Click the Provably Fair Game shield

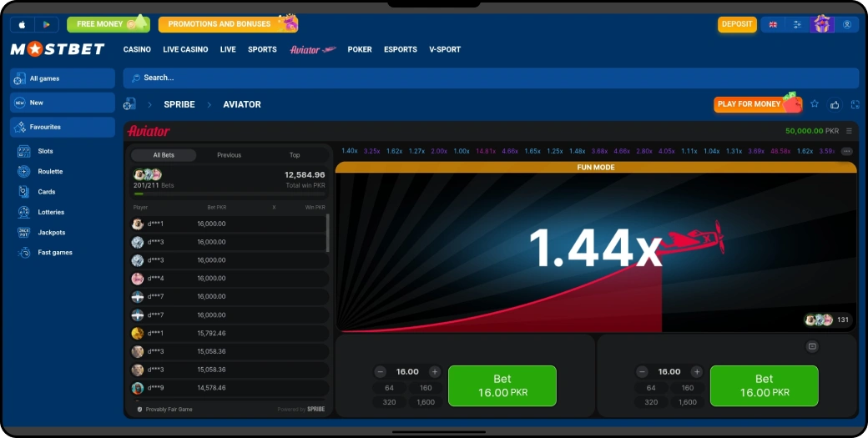(x=139, y=410)
